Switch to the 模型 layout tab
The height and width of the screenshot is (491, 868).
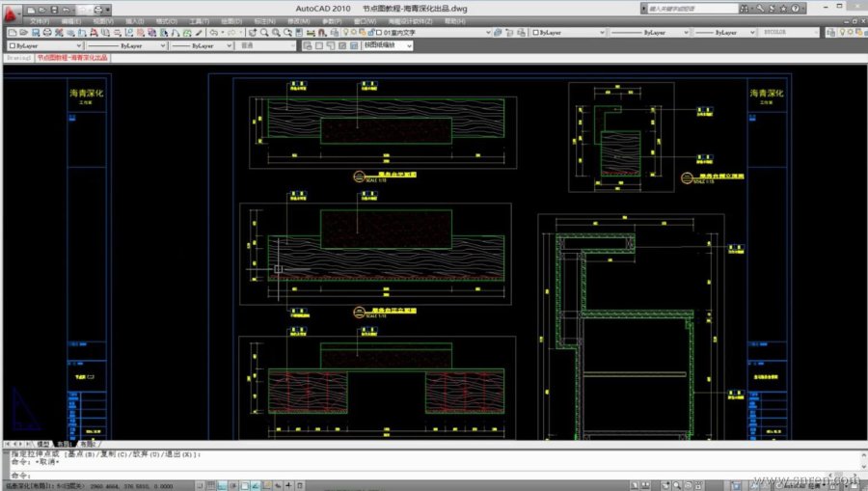tap(43, 443)
